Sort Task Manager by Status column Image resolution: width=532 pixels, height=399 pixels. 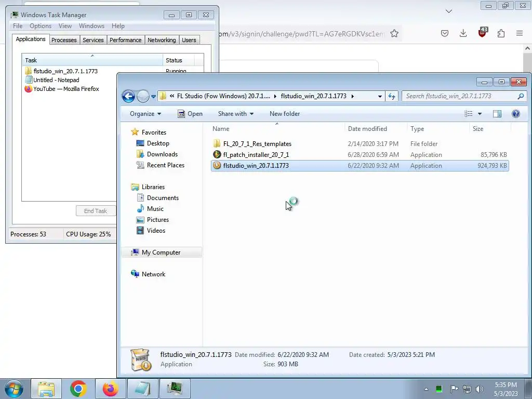point(178,60)
